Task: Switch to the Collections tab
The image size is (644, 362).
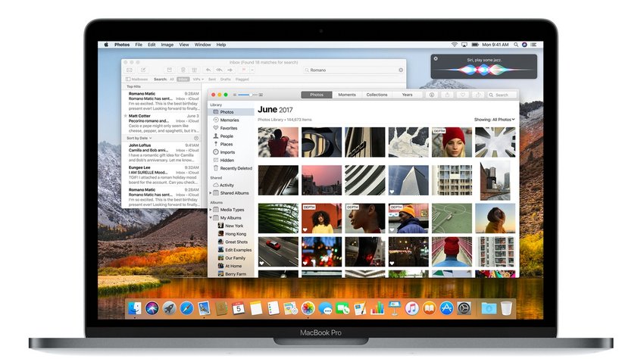Action: point(377,95)
